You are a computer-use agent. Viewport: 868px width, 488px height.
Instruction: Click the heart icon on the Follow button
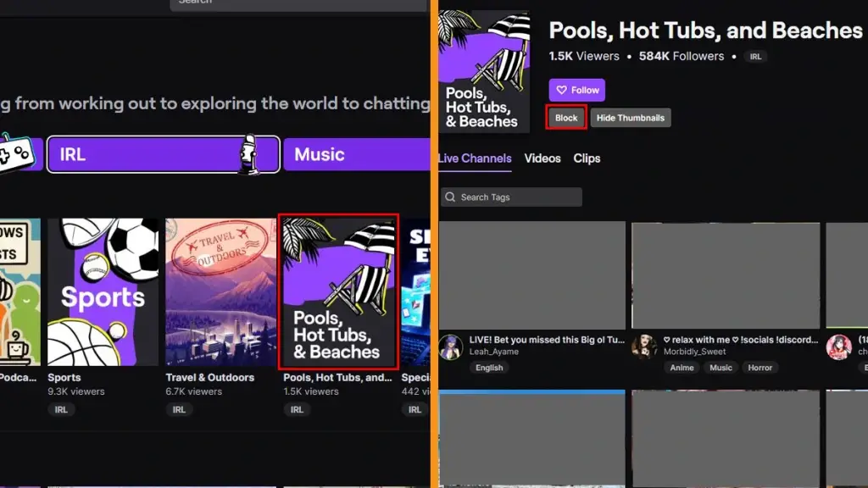click(x=561, y=90)
